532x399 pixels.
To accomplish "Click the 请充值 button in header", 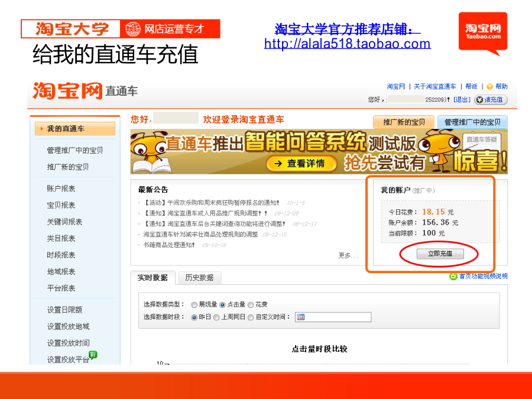I will (491, 99).
